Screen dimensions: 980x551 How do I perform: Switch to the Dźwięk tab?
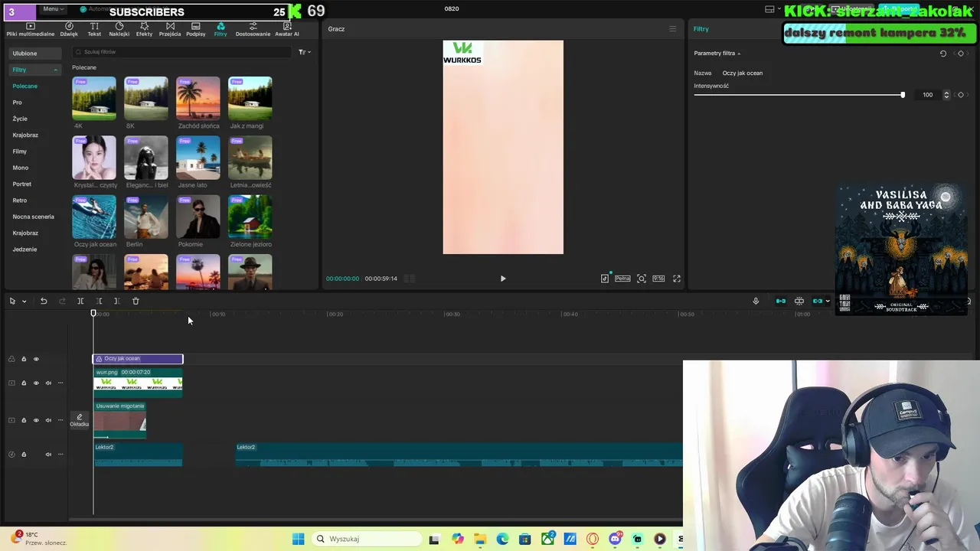(x=69, y=29)
